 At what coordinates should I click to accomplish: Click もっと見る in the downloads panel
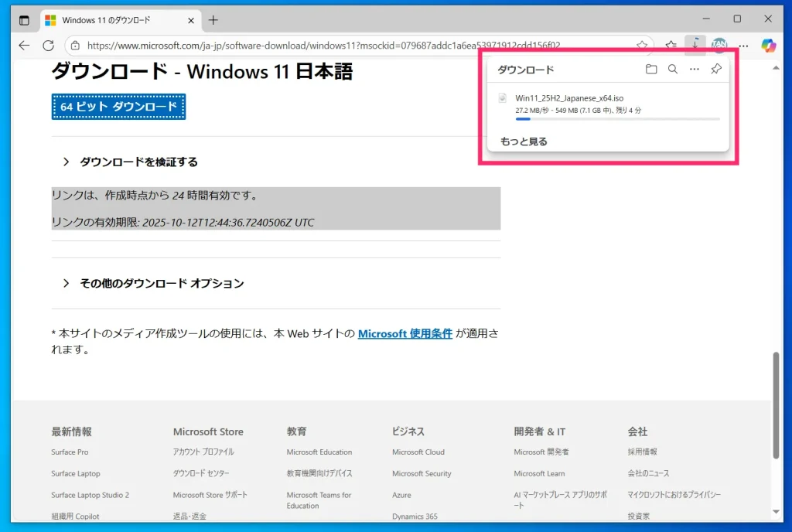tap(524, 142)
